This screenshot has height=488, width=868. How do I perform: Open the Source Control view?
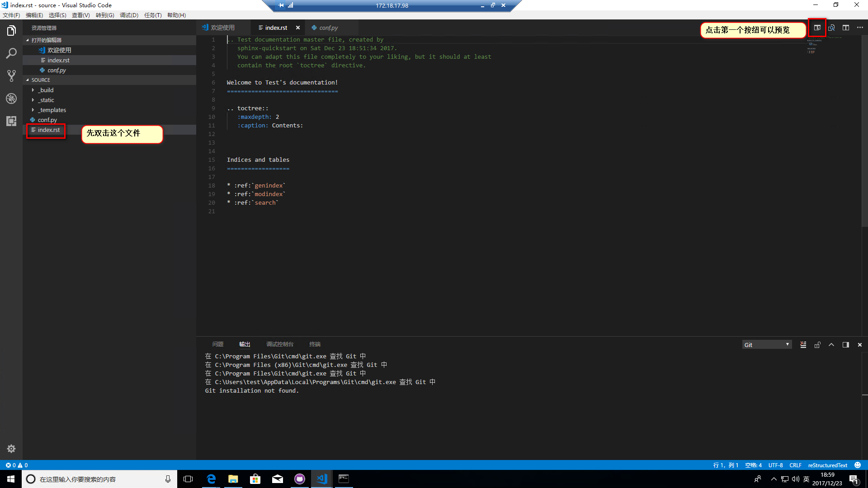[11, 76]
